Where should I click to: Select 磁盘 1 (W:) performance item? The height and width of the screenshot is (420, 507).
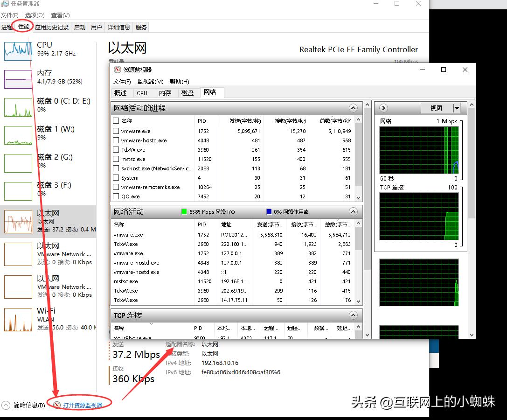tap(49, 135)
